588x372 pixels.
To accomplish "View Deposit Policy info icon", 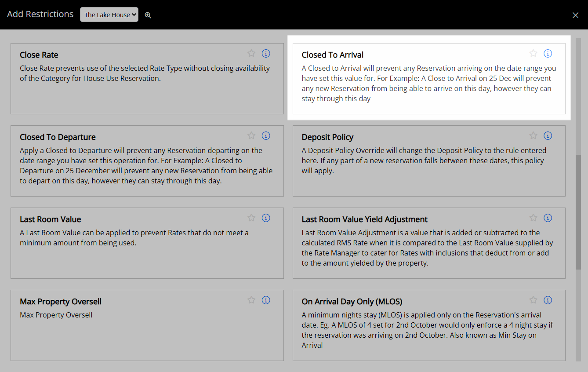I will click(548, 135).
